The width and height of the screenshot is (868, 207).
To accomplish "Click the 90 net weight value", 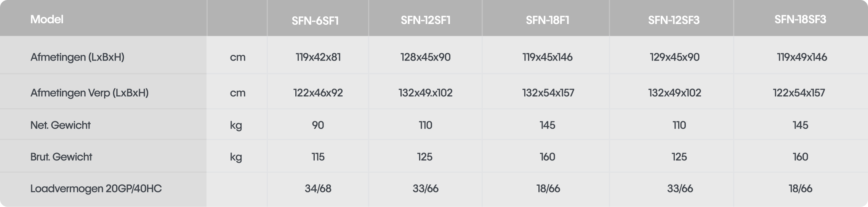I will pyautogui.click(x=318, y=125).
